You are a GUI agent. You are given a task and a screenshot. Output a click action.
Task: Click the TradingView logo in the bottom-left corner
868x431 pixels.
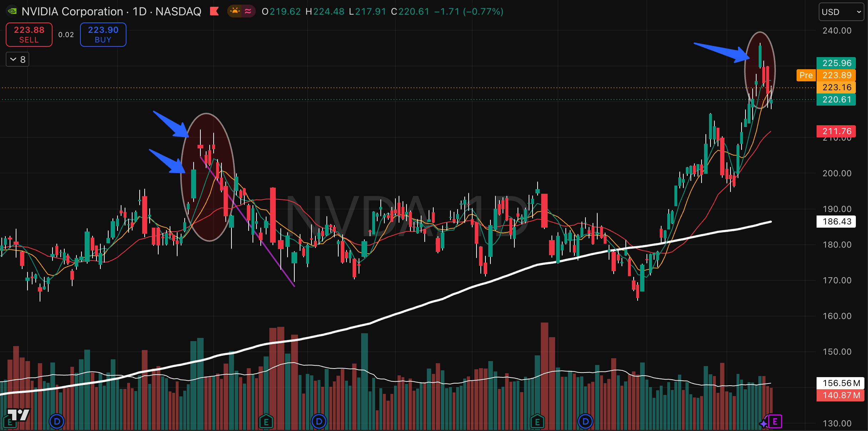coord(19,415)
